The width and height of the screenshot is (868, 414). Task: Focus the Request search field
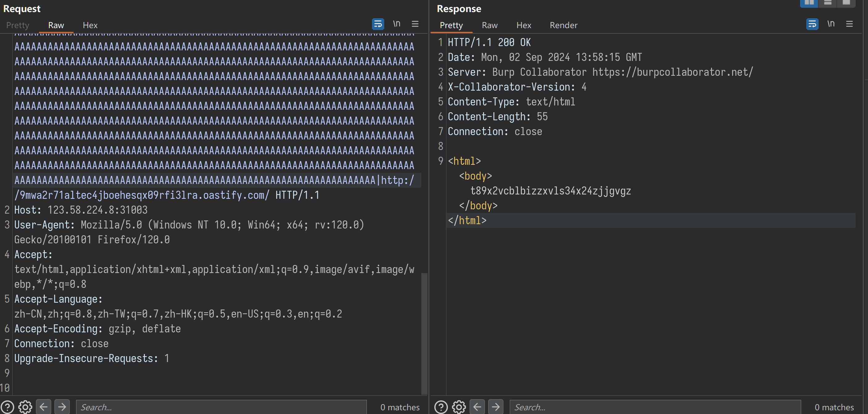(221, 407)
